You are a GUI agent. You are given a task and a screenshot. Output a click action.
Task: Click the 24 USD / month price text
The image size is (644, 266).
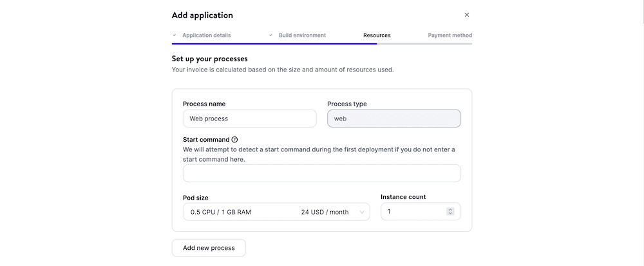tap(325, 212)
